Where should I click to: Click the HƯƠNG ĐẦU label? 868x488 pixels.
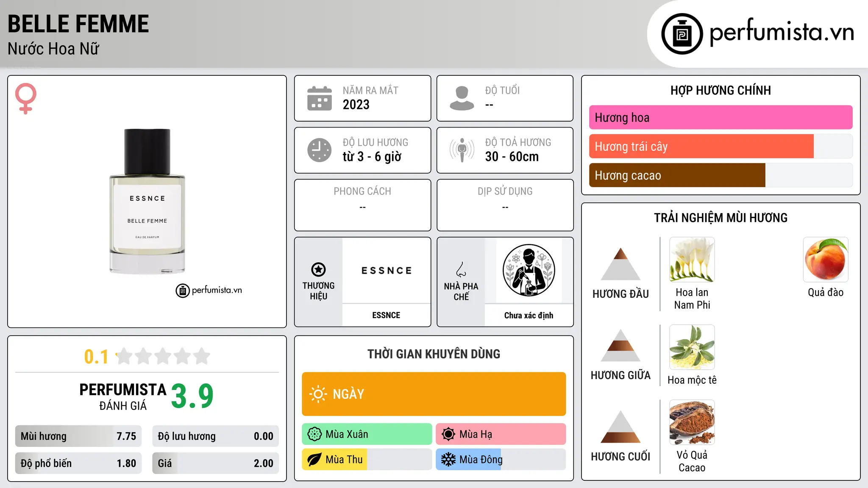pyautogui.click(x=620, y=294)
